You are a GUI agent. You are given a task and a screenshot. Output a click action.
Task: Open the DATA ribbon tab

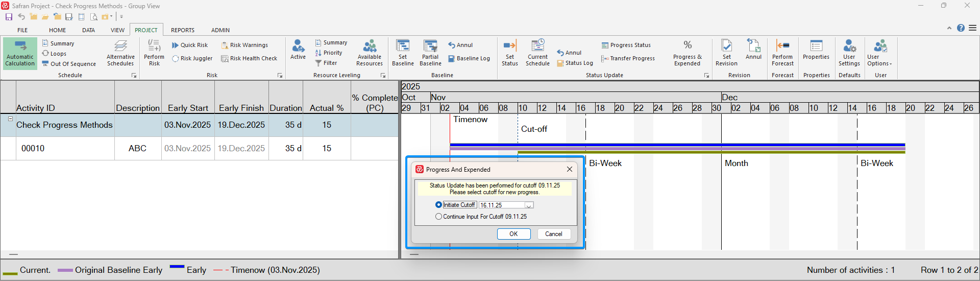pyautogui.click(x=88, y=30)
